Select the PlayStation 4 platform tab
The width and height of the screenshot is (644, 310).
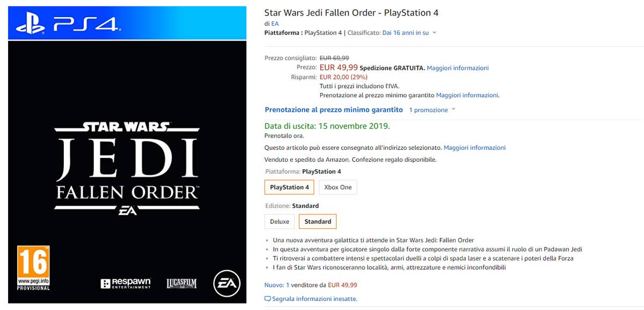[289, 187]
